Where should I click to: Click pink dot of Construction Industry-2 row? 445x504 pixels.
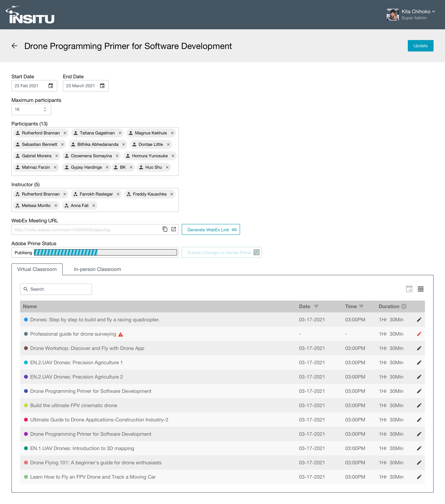pyautogui.click(x=26, y=420)
